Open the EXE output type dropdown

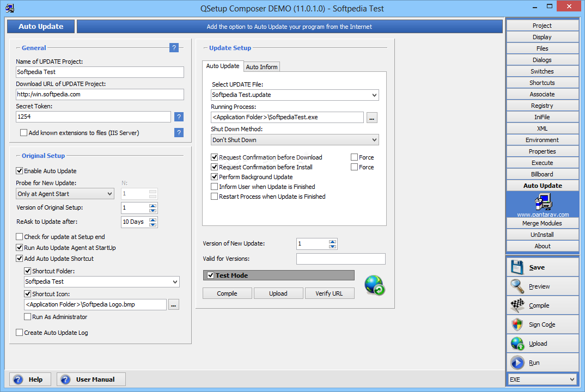pos(572,379)
